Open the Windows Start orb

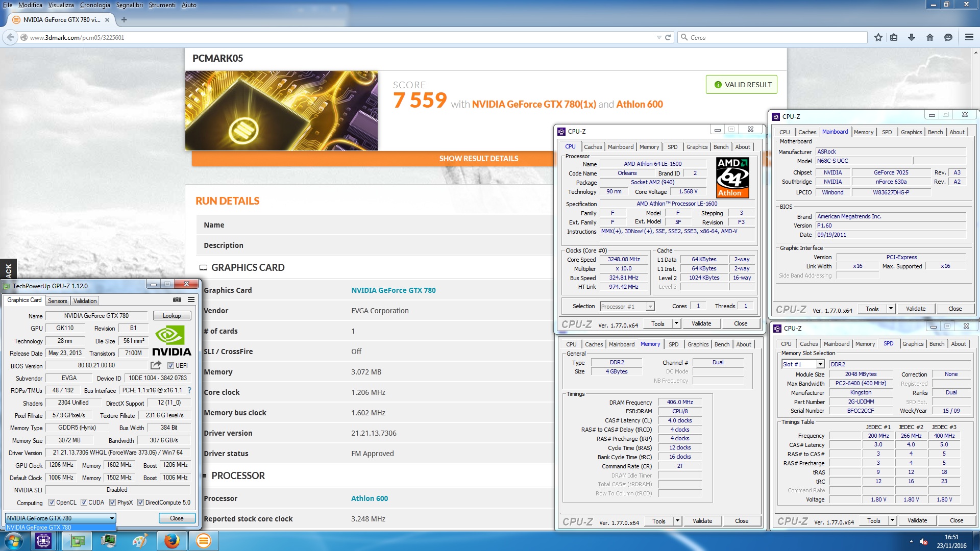[x=14, y=541]
